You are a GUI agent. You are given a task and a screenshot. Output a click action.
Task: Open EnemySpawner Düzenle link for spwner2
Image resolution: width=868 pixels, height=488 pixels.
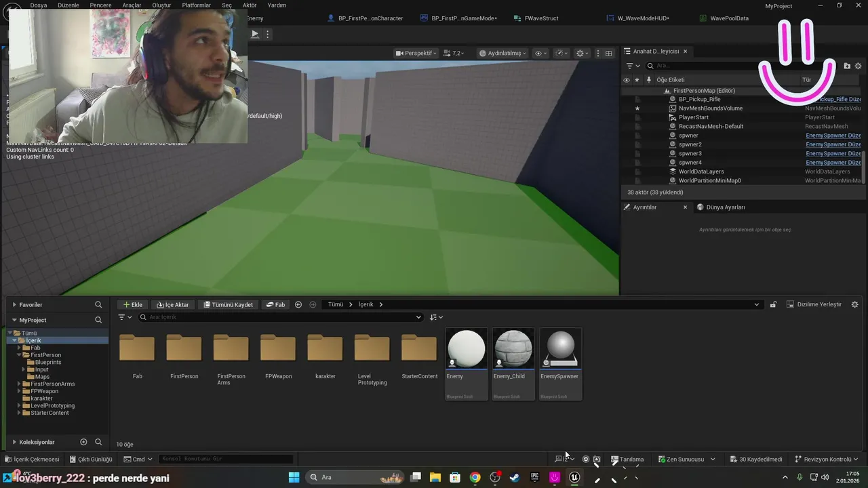tap(833, 144)
